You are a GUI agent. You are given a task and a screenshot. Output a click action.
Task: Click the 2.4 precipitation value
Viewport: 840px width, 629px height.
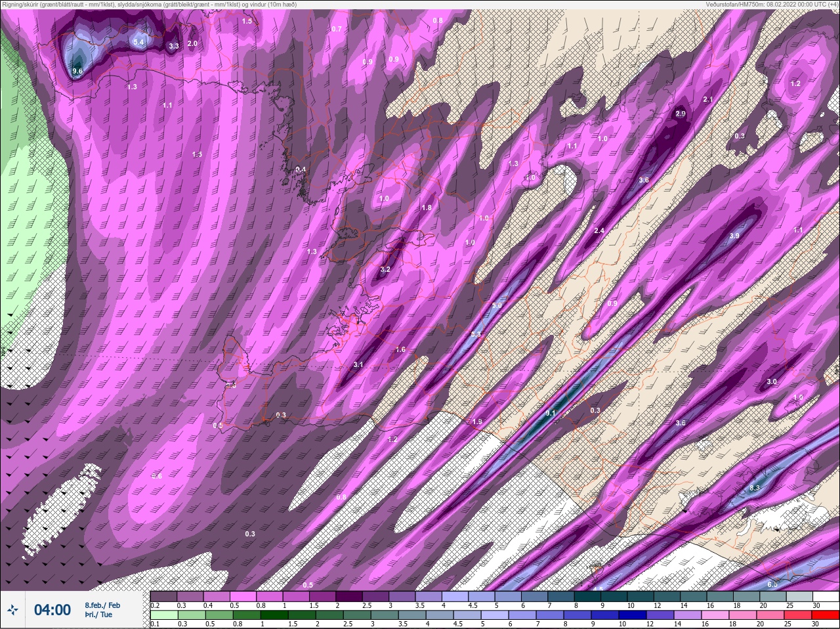pyautogui.click(x=599, y=230)
